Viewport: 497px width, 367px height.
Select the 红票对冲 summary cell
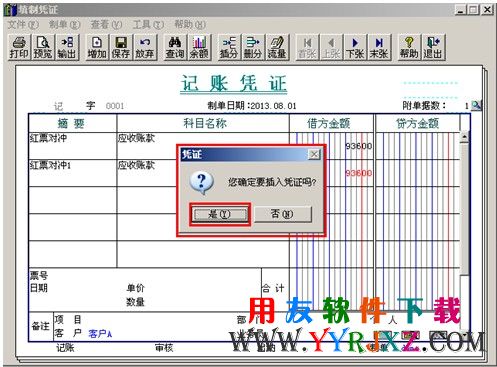(x=73, y=146)
